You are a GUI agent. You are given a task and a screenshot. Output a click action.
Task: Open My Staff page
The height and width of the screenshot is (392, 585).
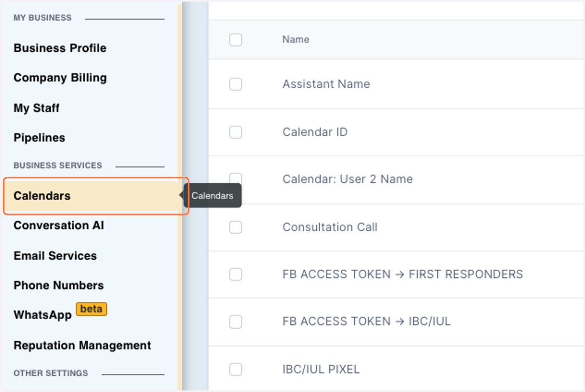coord(37,108)
